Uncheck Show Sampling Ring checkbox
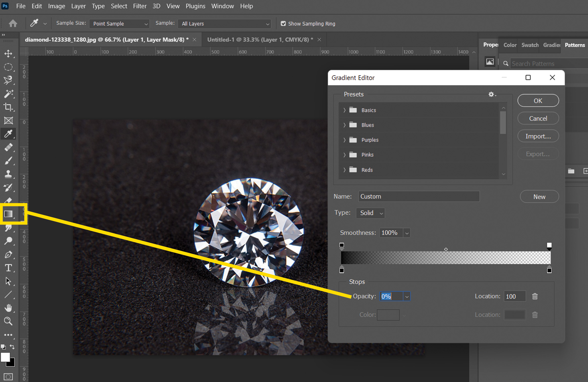588x382 pixels. point(283,24)
